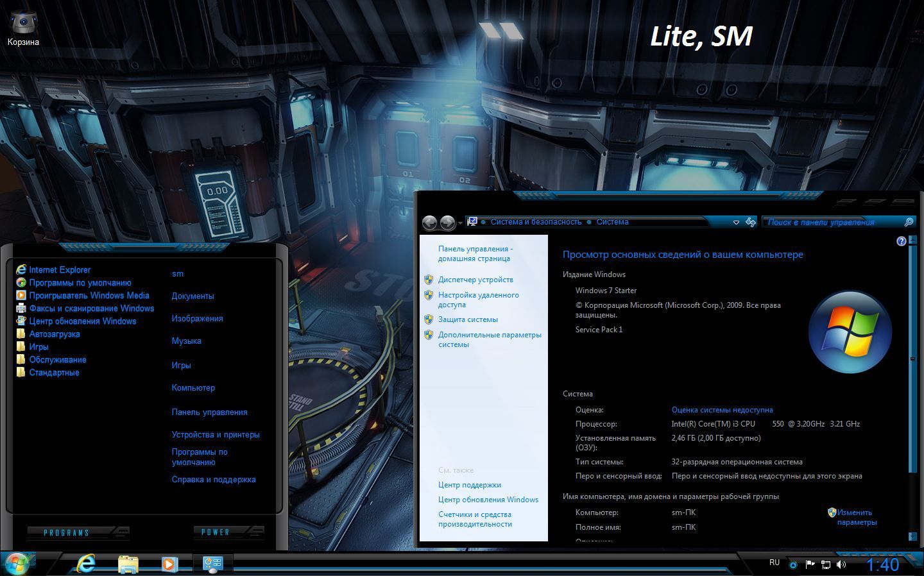Open Центр обновления Windows sidebar link

click(x=488, y=500)
